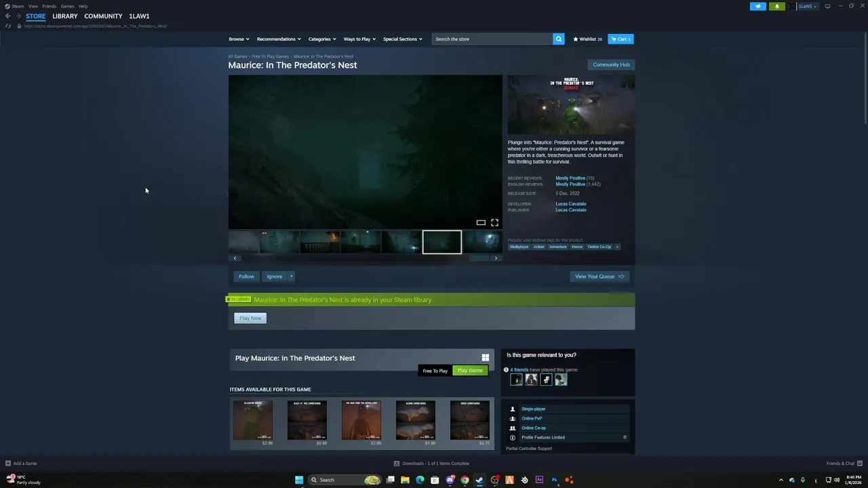Open the $0.75 DLC item thumbnail

(470, 420)
